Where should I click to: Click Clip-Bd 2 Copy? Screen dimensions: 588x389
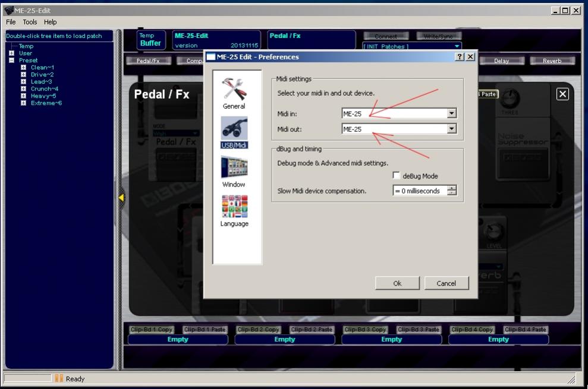259,330
